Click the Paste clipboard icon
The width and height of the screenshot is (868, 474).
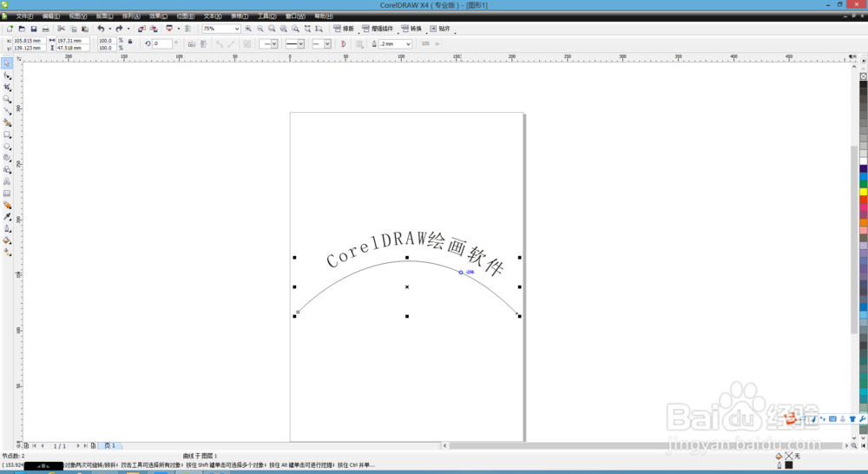[85, 29]
